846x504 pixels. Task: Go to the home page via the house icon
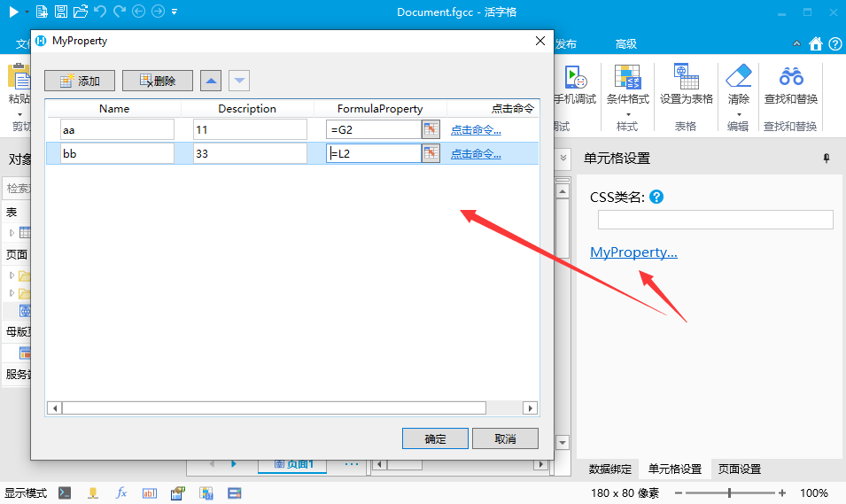coord(816,43)
